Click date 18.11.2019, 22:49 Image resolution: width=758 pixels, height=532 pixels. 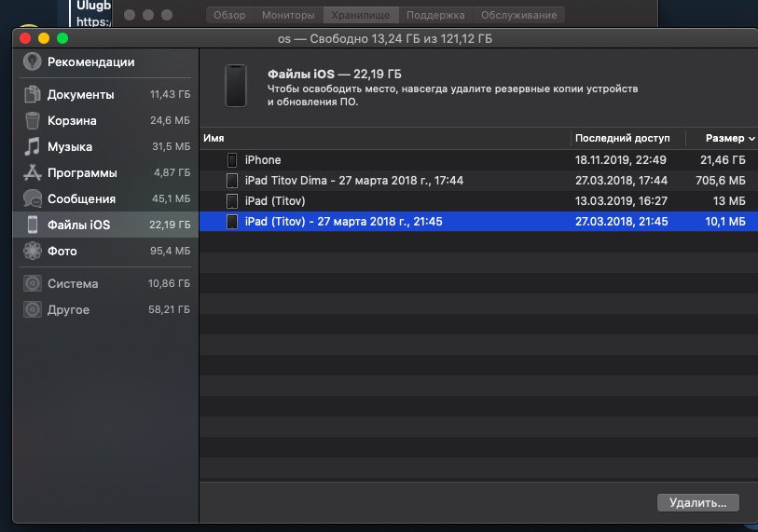[x=621, y=160]
